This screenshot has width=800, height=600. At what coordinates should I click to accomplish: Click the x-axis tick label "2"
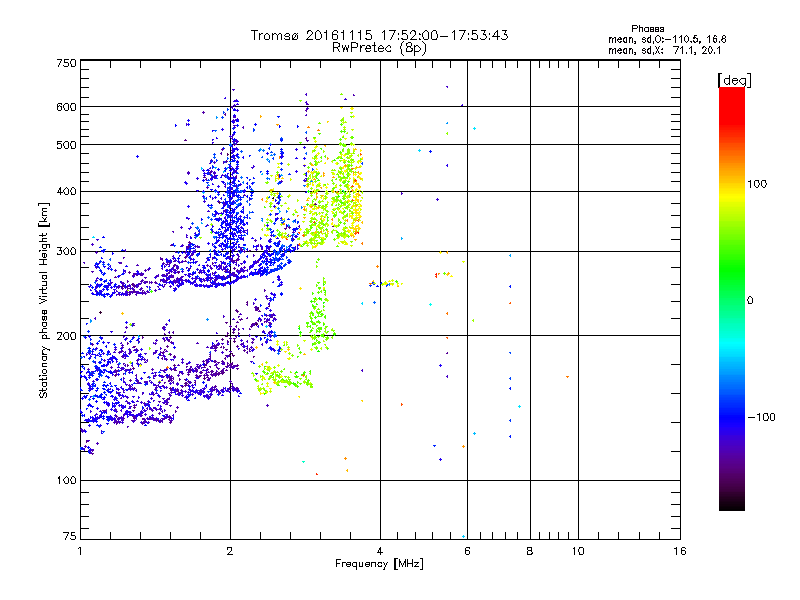[x=230, y=551]
